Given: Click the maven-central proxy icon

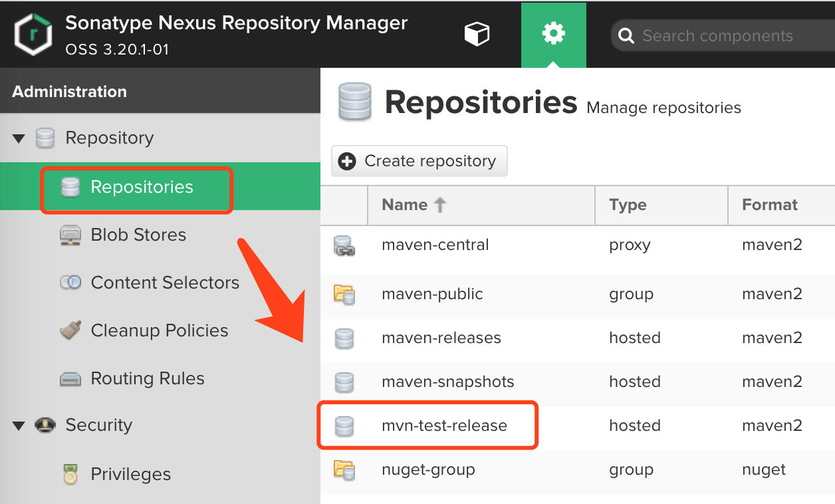Looking at the screenshot, I should 344,246.
